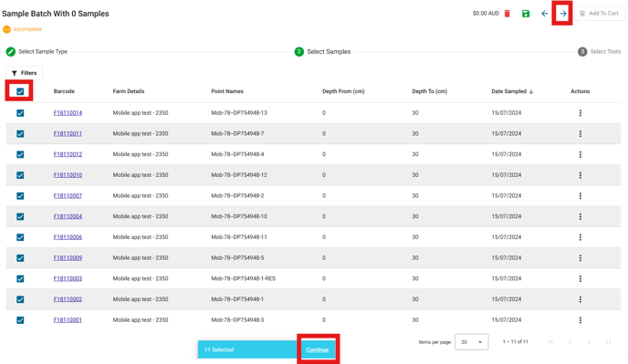The height and width of the screenshot is (364, 628).
Task: Click the Depth From (cm) header
Action: pos(343,91)
